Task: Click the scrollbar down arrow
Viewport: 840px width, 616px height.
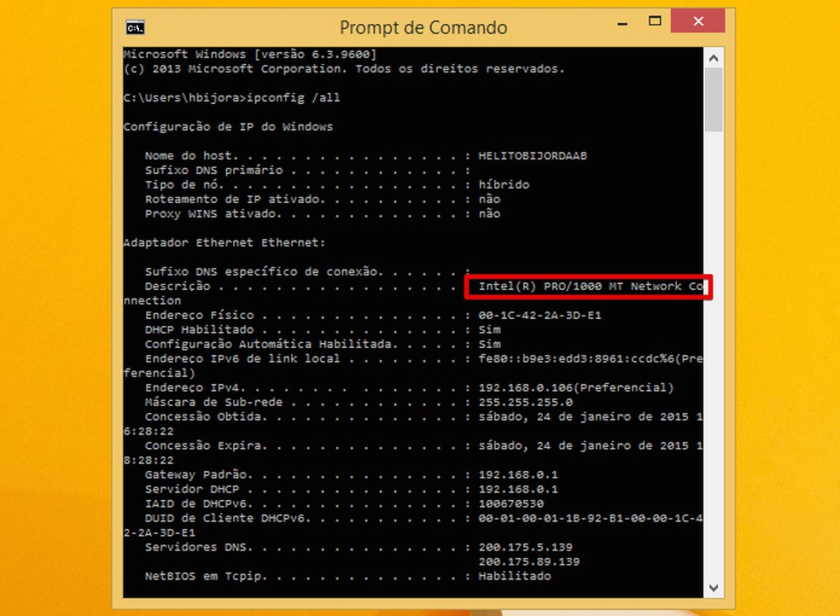Action: pyautogui.click(x=713, y=587)
